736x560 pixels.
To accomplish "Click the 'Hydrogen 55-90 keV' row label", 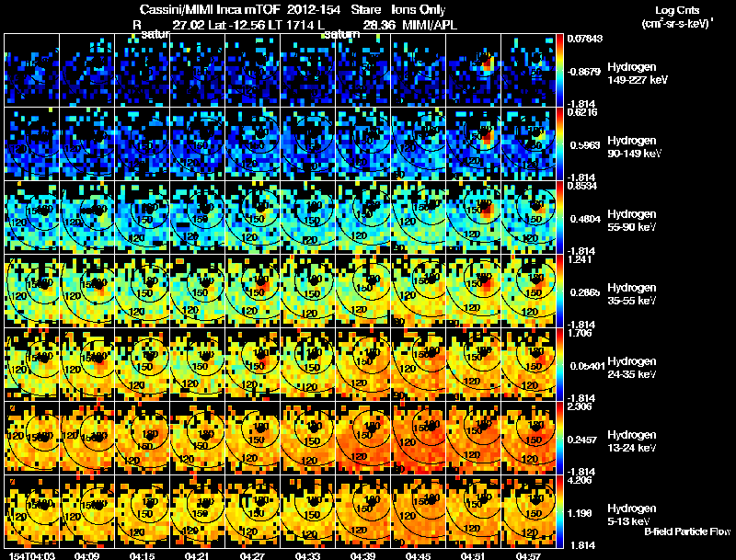I will click(x=631, y=221).
